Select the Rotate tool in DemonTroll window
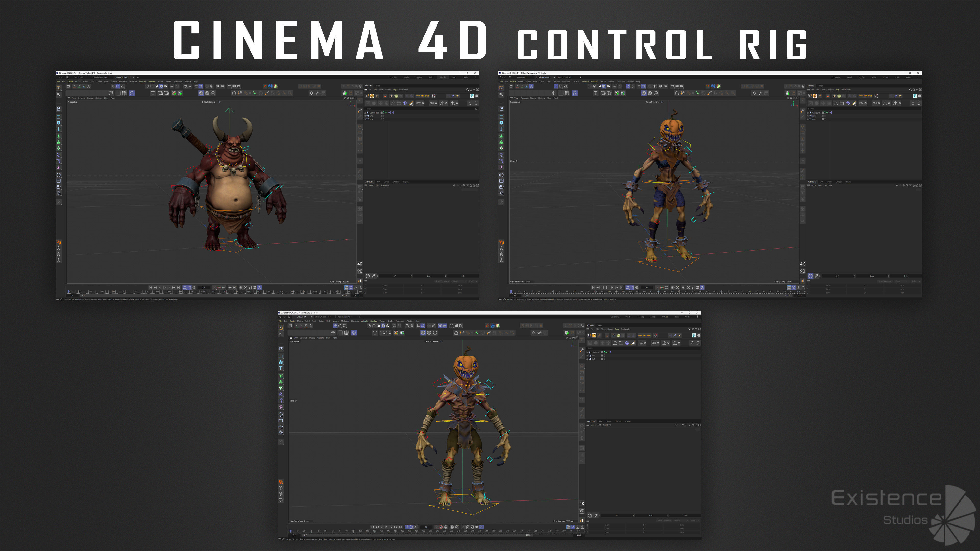 (x=118, y=86)
